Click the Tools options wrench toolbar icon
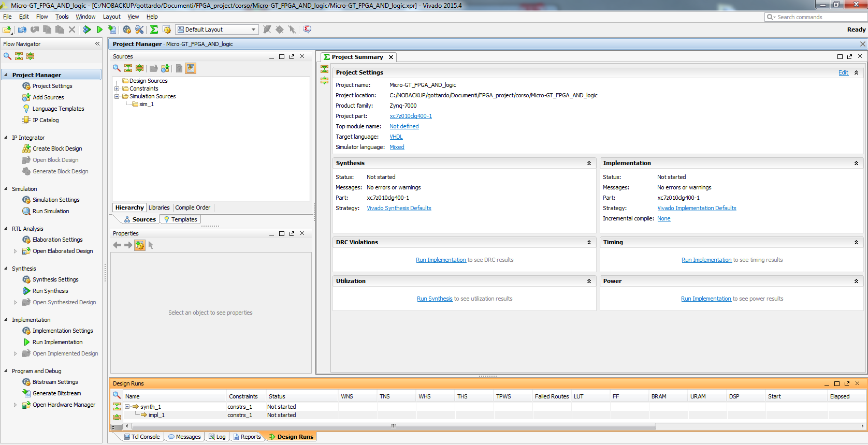868x445 pixels. 139,29
